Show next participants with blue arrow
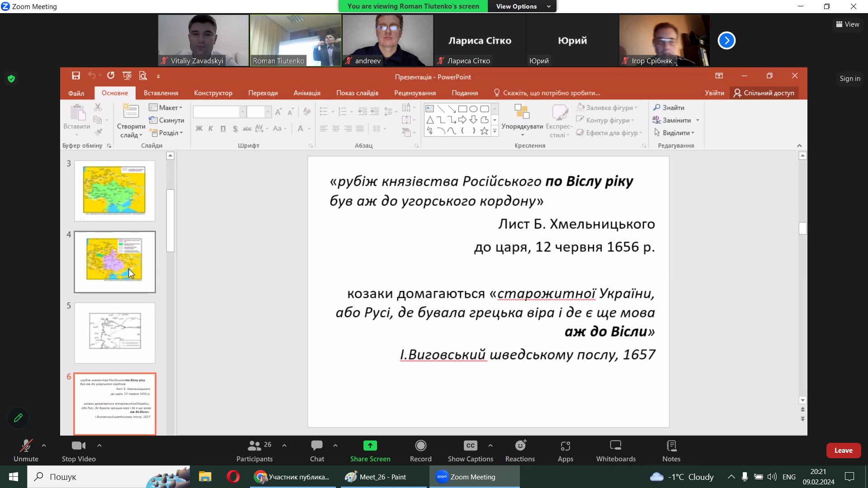868x488 pixels. point(726,41)
